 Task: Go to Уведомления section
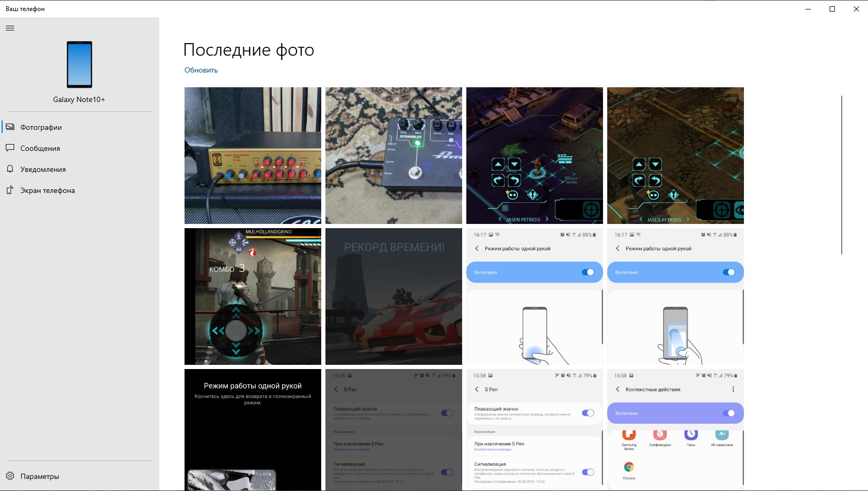(79, 169)
